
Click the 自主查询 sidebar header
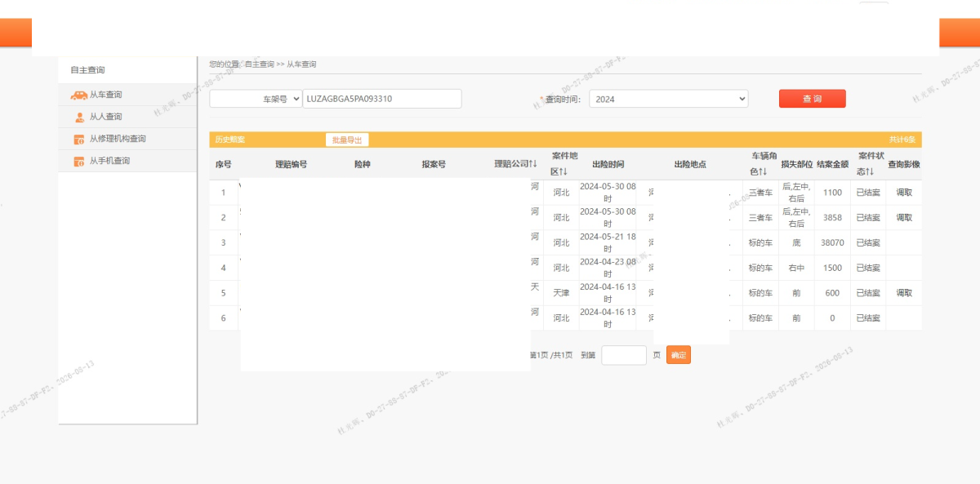click(87, 70)
